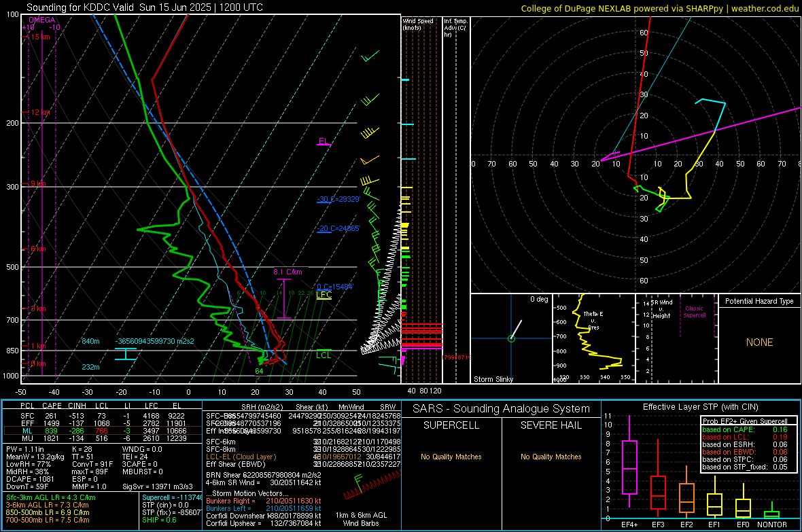Select the OMEGA label on the skew-T
Viewport: 802px width, 532px height.
pyautogui.click(x=42, y=20)
